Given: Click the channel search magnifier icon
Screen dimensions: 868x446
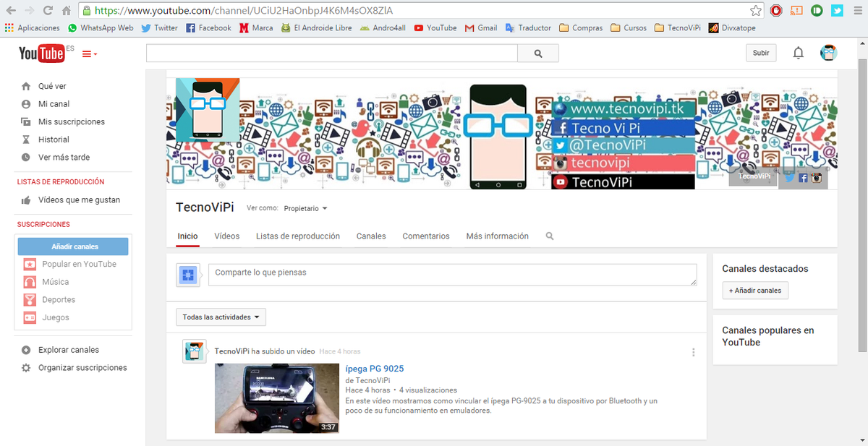Looking at the screenshot, I should click(x=550, y=236).
